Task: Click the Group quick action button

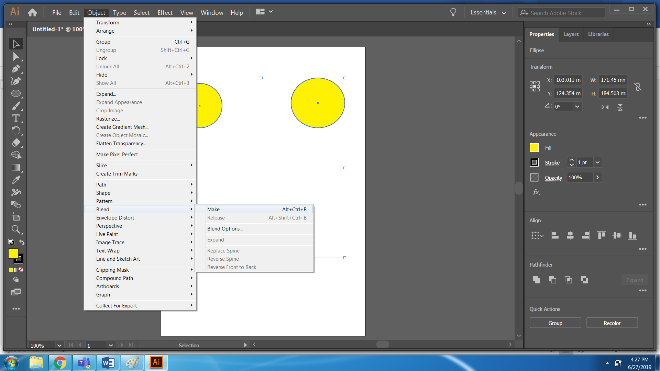Action: pyautogui.click(x=555, y=323)
